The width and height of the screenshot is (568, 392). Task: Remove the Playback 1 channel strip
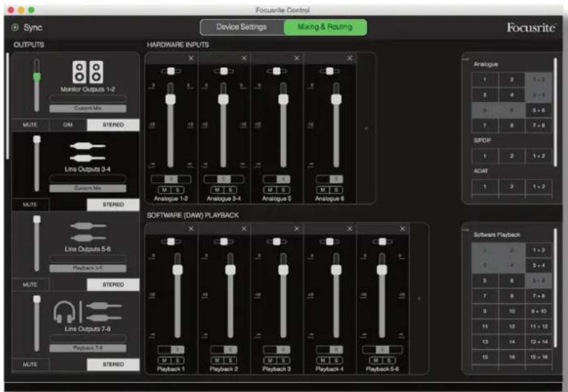[191, 229]
